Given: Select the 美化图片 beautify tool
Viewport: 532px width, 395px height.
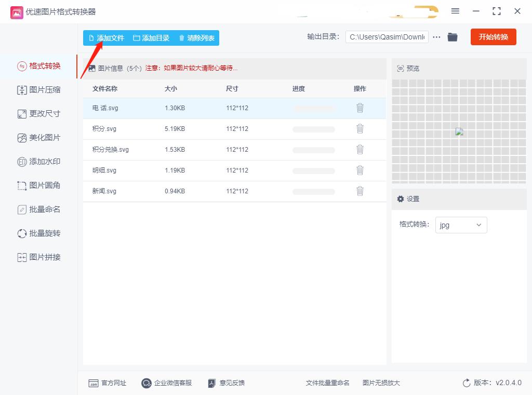Looking at the screenshot, I should click(x=39, y=137).
